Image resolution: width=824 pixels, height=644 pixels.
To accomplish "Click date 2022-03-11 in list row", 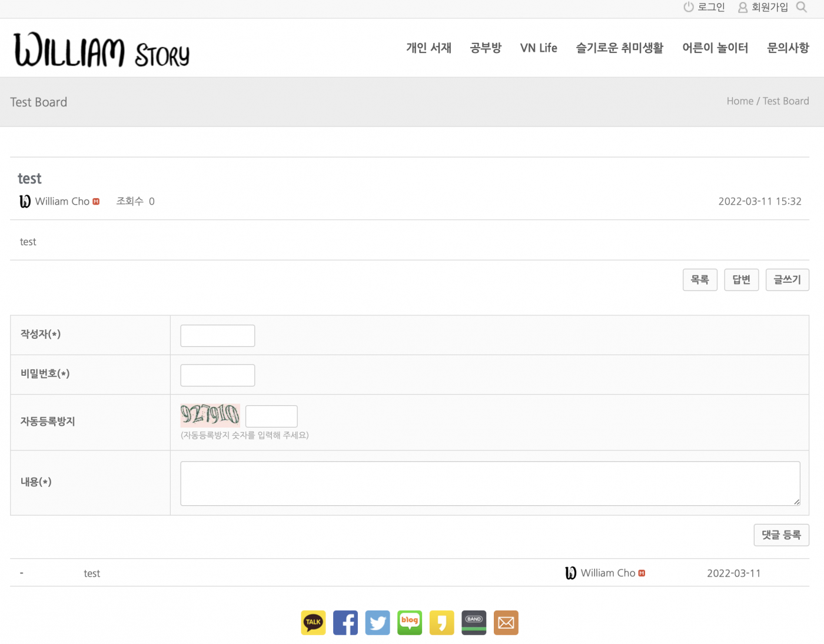I will point(734,573).
